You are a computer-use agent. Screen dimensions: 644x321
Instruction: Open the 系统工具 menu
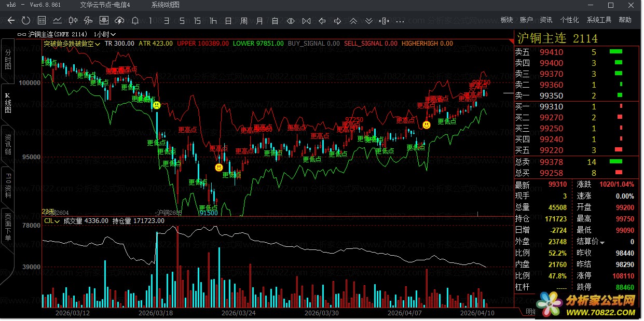[x=599, y=20]
